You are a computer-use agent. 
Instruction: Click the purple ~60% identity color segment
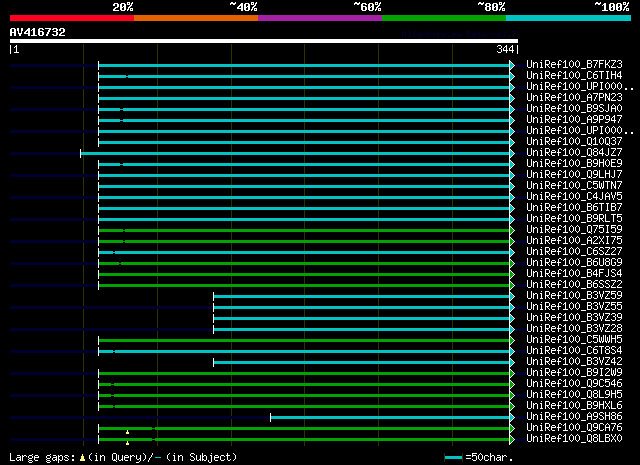click(x=320, y=18)
